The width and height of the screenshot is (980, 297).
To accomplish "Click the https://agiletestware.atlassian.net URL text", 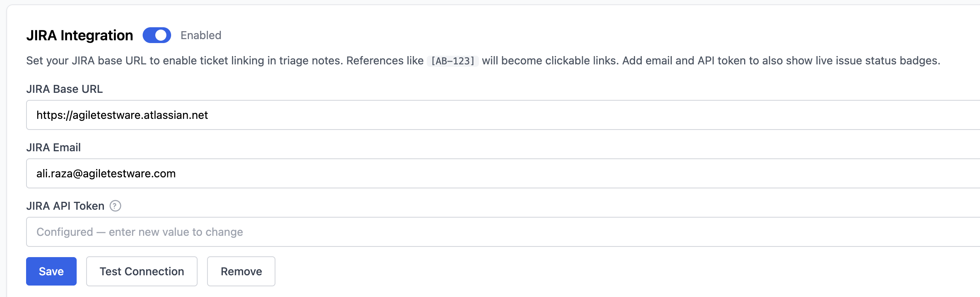I will [122, 115].
